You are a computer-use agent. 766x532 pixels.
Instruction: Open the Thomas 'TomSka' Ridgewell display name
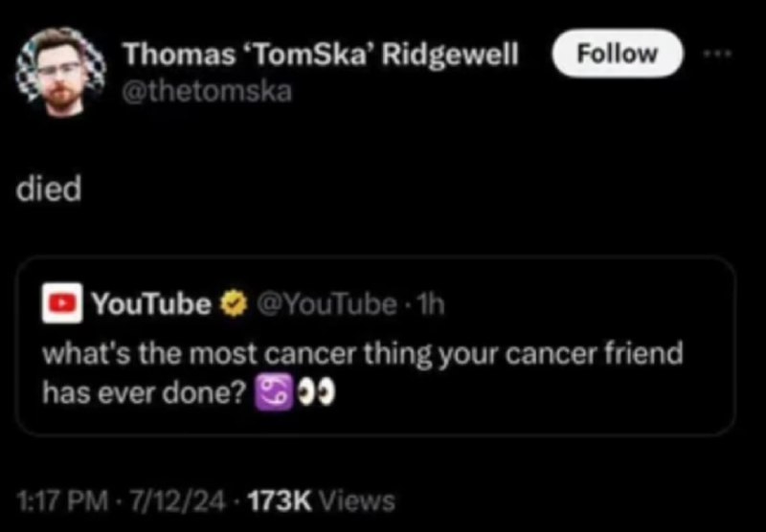pos(320,54)
